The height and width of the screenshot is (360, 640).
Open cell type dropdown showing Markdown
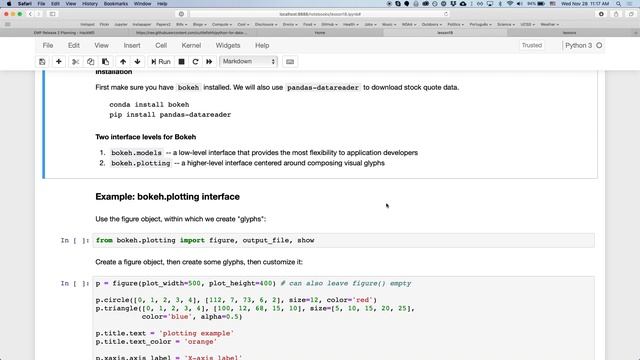(249, 62)
